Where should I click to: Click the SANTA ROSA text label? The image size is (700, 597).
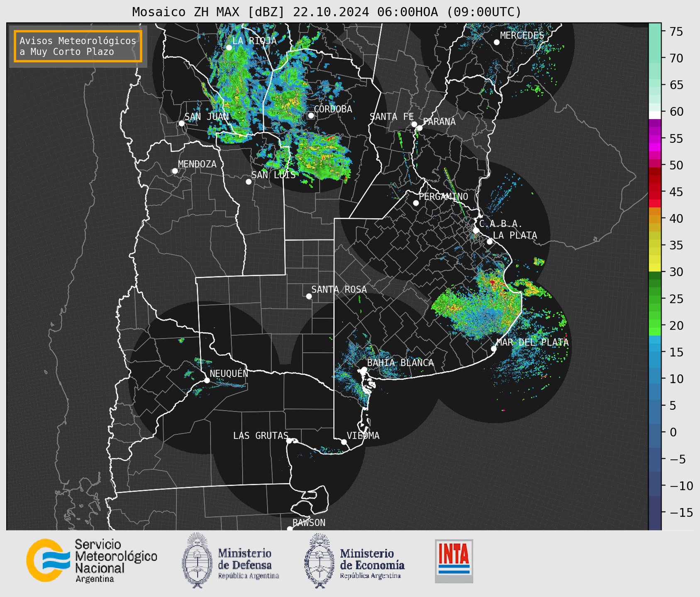[339, 289]
